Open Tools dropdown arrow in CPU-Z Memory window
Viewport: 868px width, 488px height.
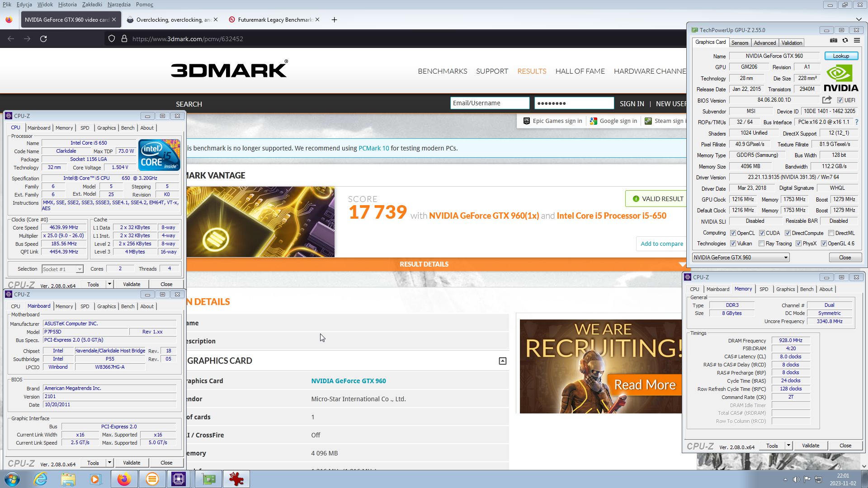[x=788, y=446]
